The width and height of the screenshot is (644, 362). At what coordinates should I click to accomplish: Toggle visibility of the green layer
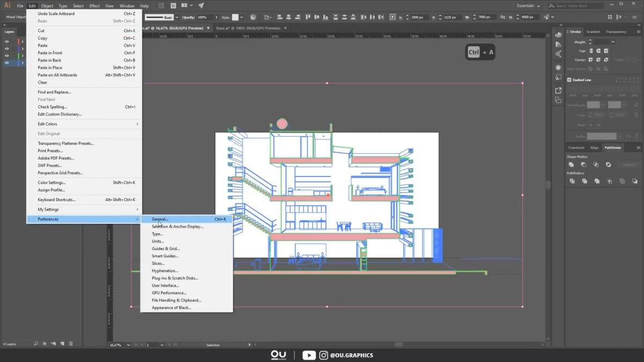tap(6, 55)
